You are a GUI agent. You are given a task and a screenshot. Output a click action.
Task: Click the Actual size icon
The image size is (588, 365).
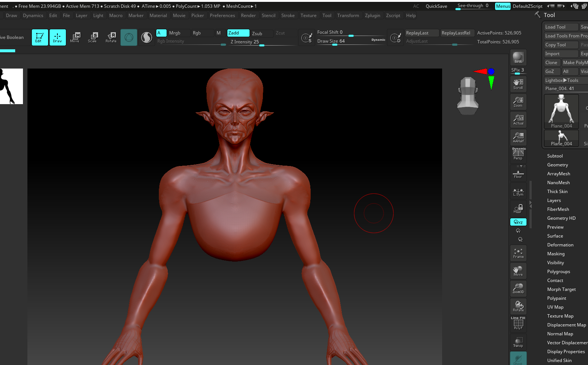(518, 119)
